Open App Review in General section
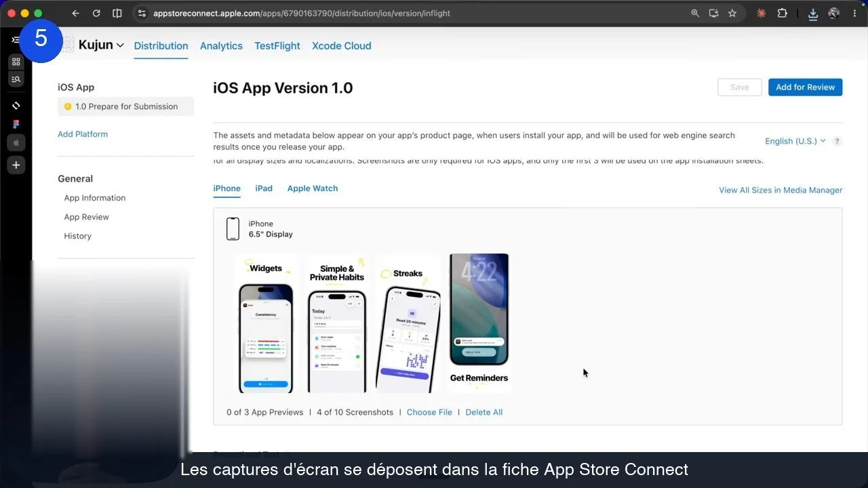868x488 pixels. click(86, 217)
